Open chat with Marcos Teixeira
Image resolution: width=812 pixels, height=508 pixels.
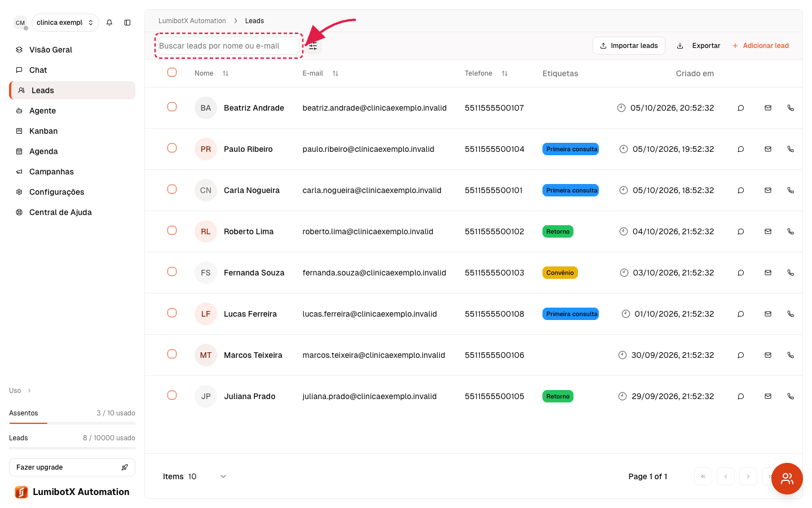741,355
